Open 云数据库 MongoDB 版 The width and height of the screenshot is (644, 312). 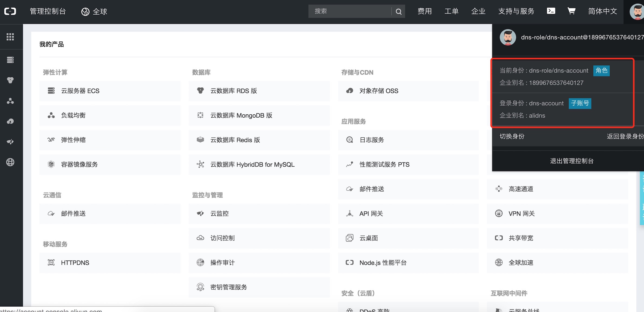[259, 115]
